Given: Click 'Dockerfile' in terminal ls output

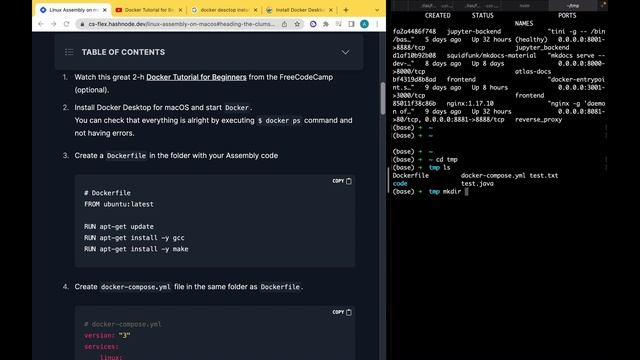Looking at the screenshot, I should (411, 176).
